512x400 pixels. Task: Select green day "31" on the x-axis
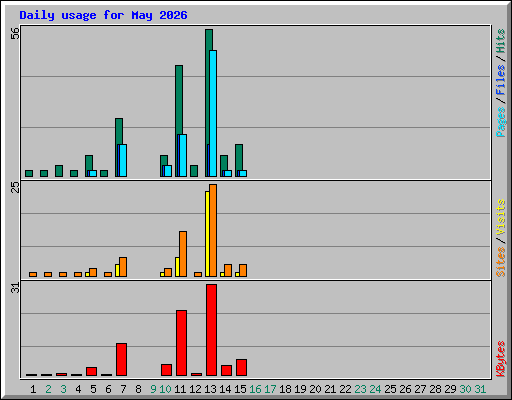(x=480, y=389)
